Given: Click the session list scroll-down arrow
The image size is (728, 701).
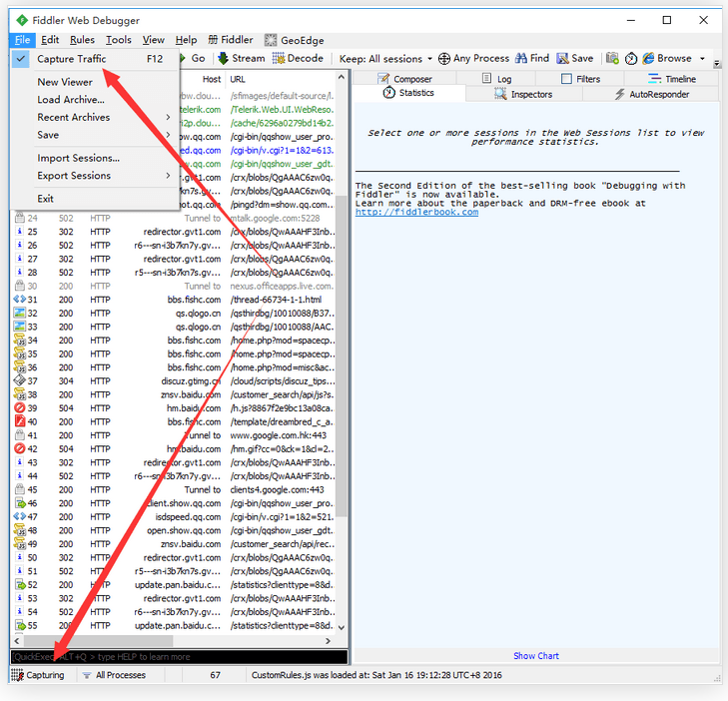Looking at the screenshot, I should point(342,627).
